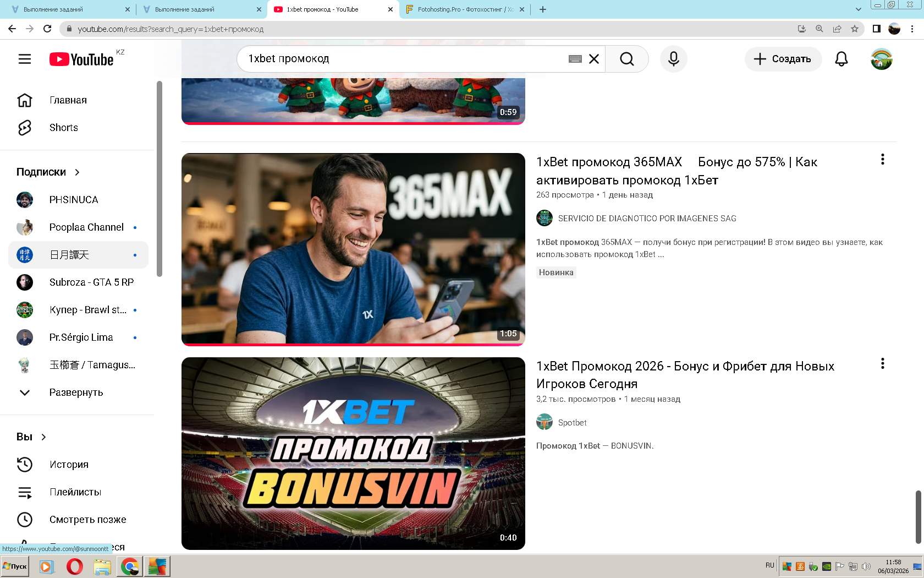Image resolution: width=924 pixels, height=578 pixels.
Task: Focus the YouTube search input field
Action: [404, 59]
